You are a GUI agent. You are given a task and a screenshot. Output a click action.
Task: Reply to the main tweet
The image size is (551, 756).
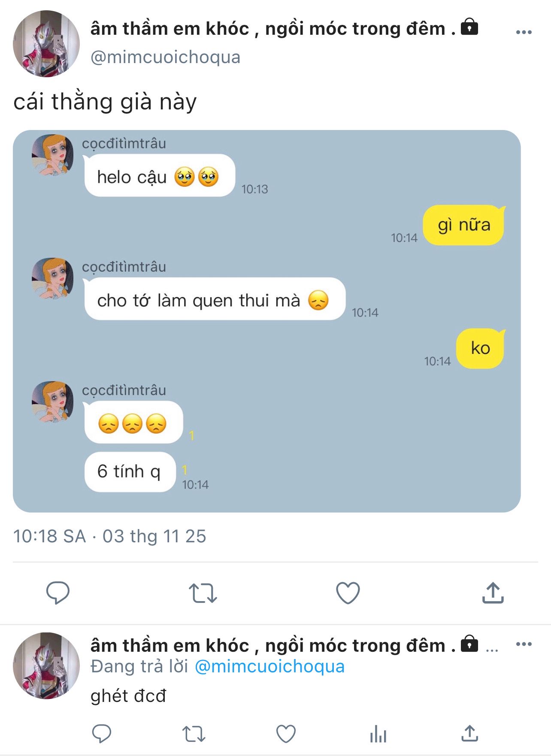pyautogui.click(x=58, y=593)
